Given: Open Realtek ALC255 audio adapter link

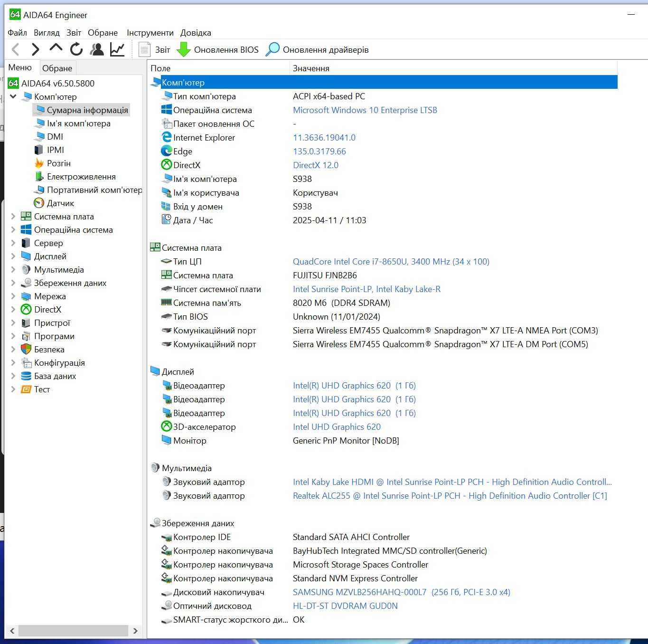Looking at the screenshot, I should (450, 495).
